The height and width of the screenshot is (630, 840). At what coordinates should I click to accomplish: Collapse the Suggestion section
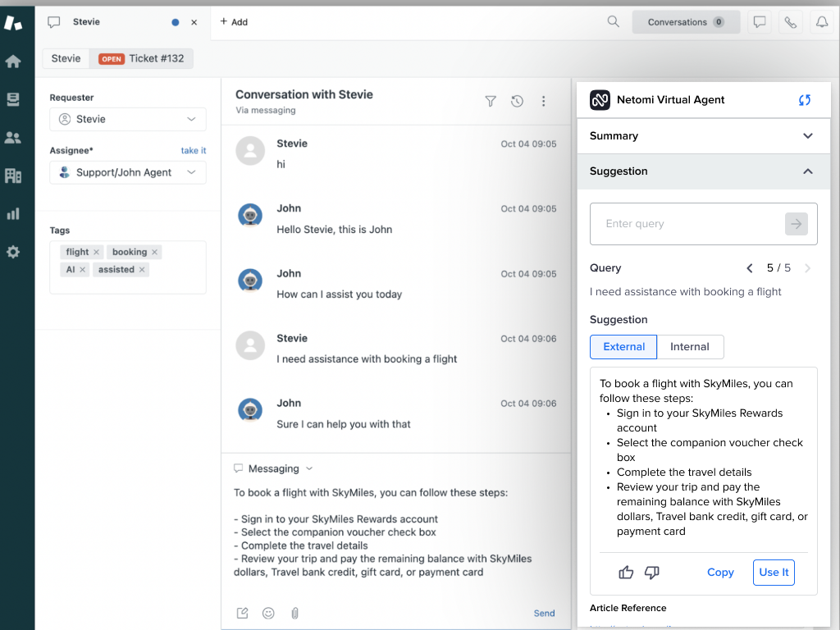808,171
